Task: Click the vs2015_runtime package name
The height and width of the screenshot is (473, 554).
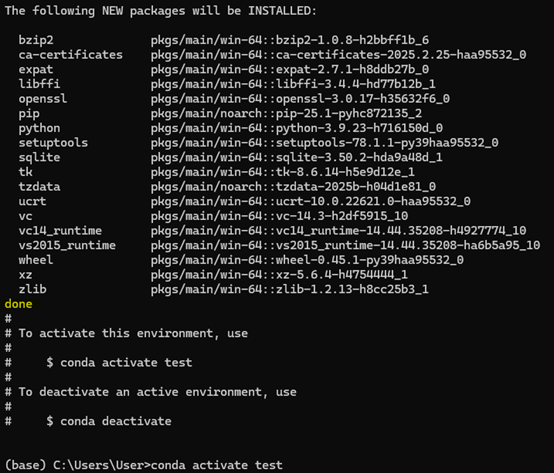Action: point(67,246)
